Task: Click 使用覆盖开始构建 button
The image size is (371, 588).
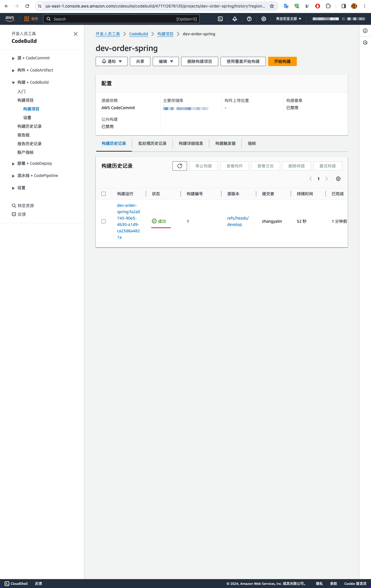Action: coord(243,61)
